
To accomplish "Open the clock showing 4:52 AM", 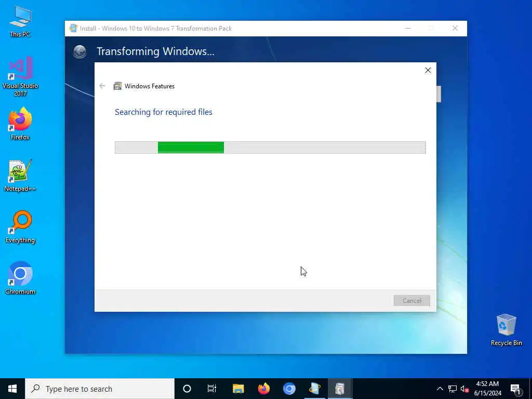I will coord(487,389).
